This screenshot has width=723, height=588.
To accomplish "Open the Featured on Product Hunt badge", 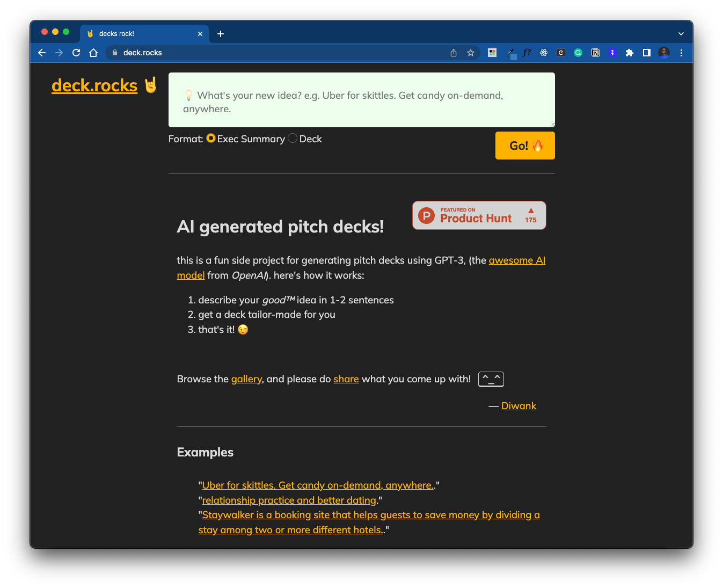I will click(x=479, y=215).
